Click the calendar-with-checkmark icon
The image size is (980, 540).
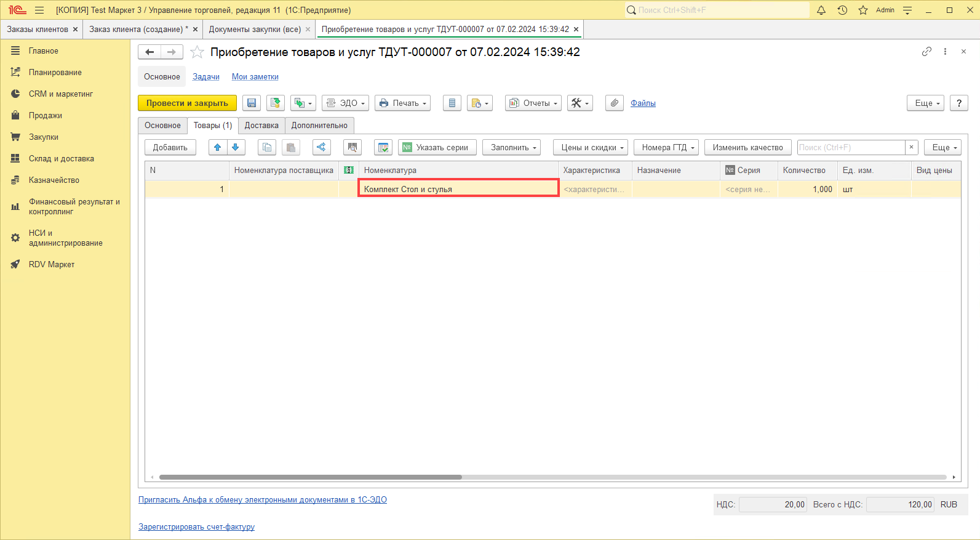tap(383, 147)
